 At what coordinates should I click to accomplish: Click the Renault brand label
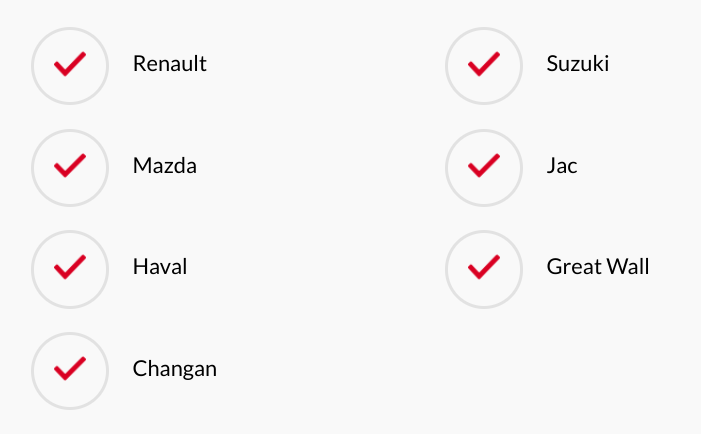[x=169, y=63]
